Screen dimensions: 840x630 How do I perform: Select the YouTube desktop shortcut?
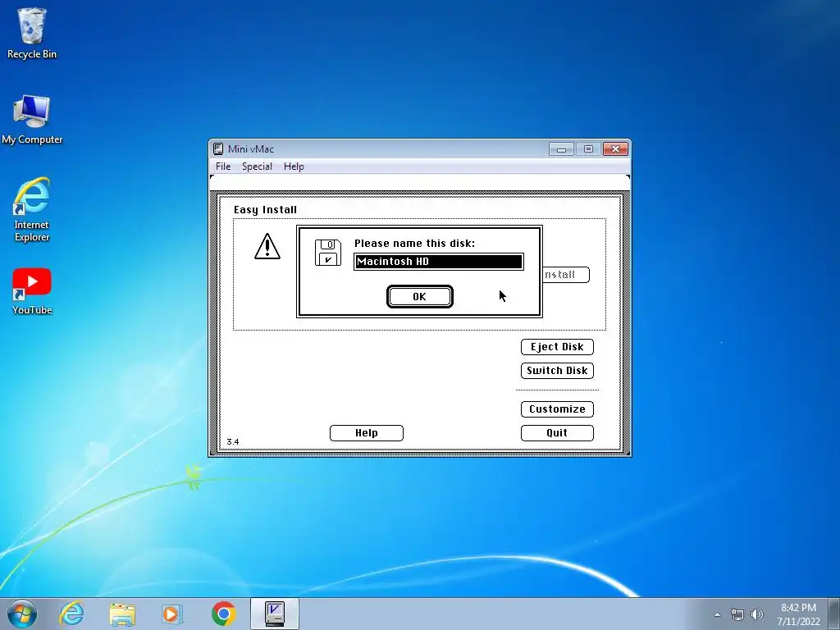click(x=32, y=291)
